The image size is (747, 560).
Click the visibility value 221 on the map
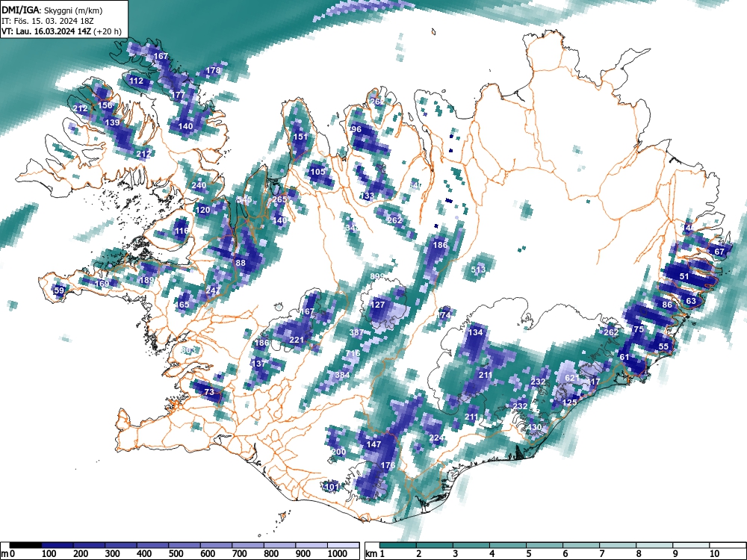(x=297, y=340)
